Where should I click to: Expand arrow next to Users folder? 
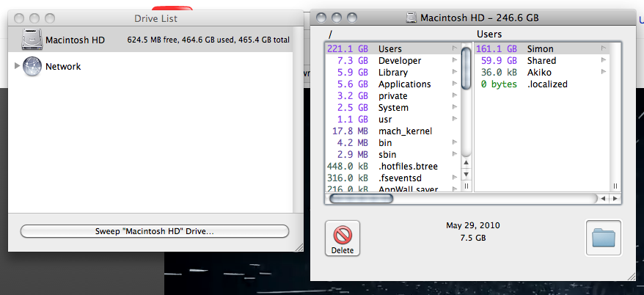point(455,48)
